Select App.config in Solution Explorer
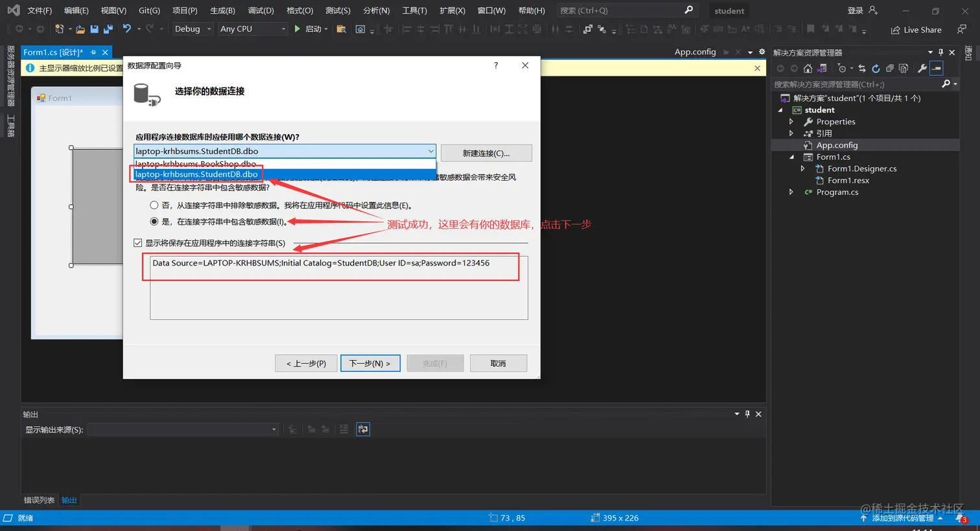980x531 pixels. pyautogui.click(x=837, y=145)
